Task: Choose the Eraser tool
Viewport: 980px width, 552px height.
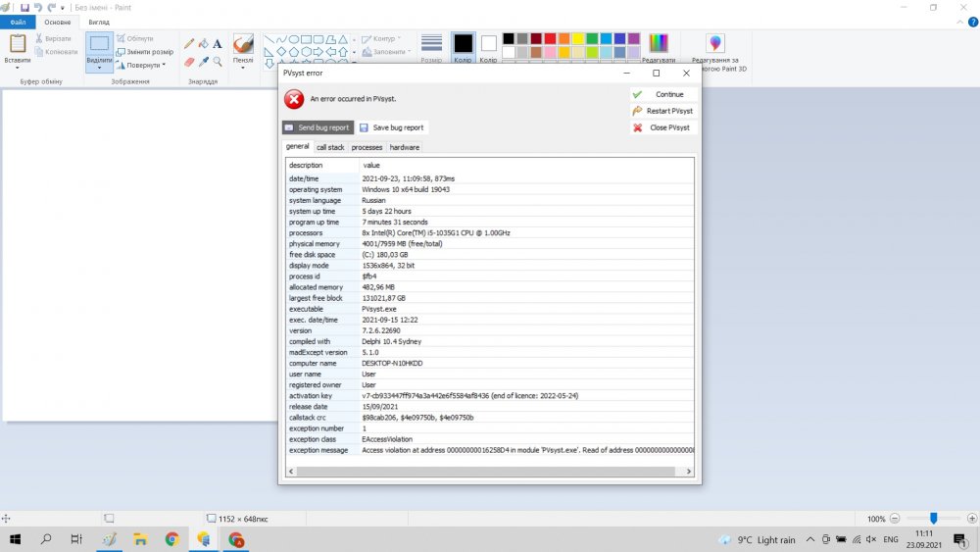Action: coord(189,61)
